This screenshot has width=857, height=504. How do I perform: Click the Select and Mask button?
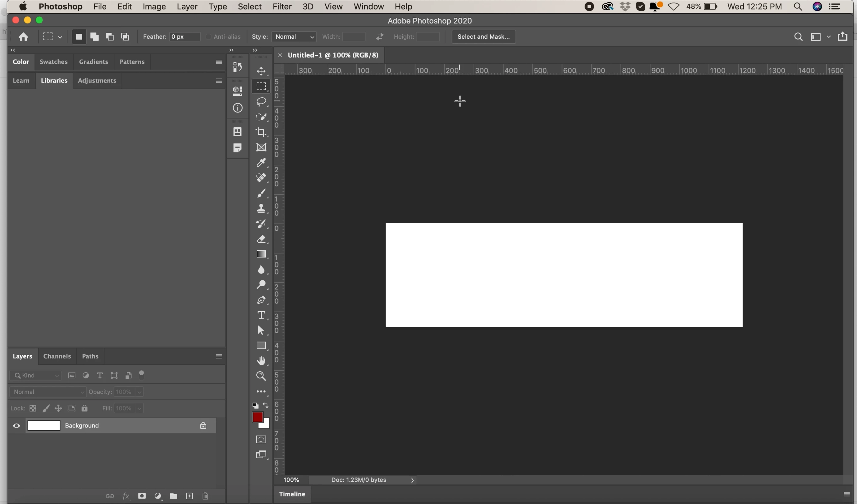point(483,37)
